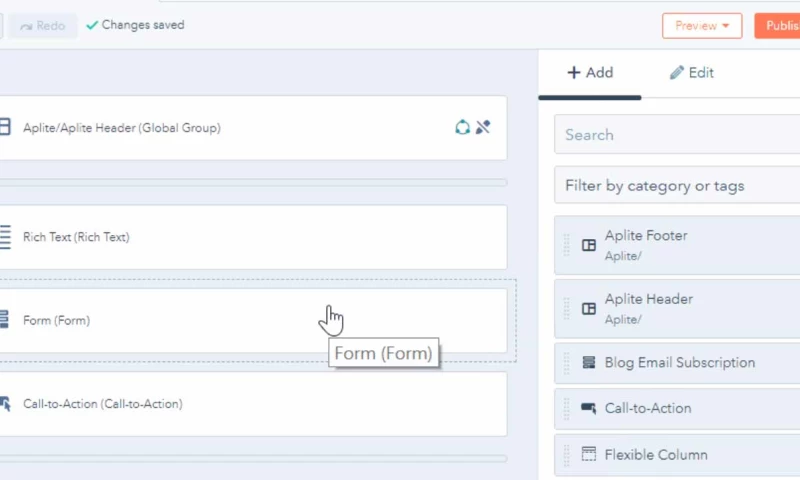Click the Call-to-Action icon in Add list
Image resolution: width=800 pixels, height=480 pixels.
pos(589,408)
